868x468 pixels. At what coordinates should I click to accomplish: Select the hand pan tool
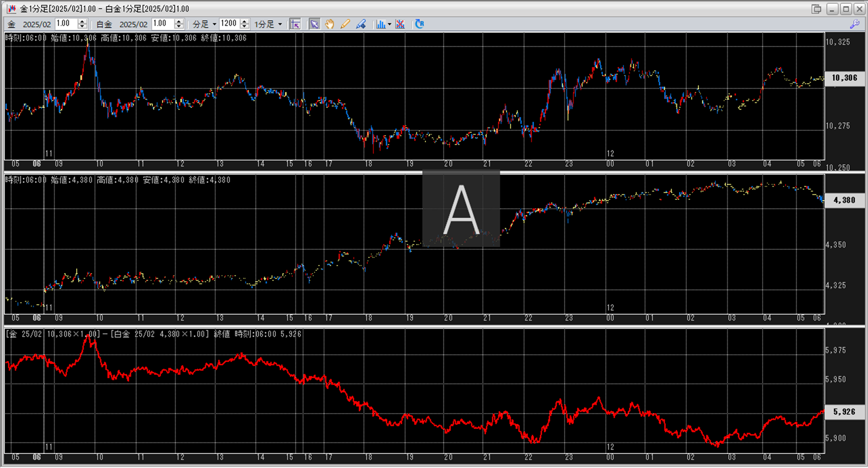(x=330, y=24)
